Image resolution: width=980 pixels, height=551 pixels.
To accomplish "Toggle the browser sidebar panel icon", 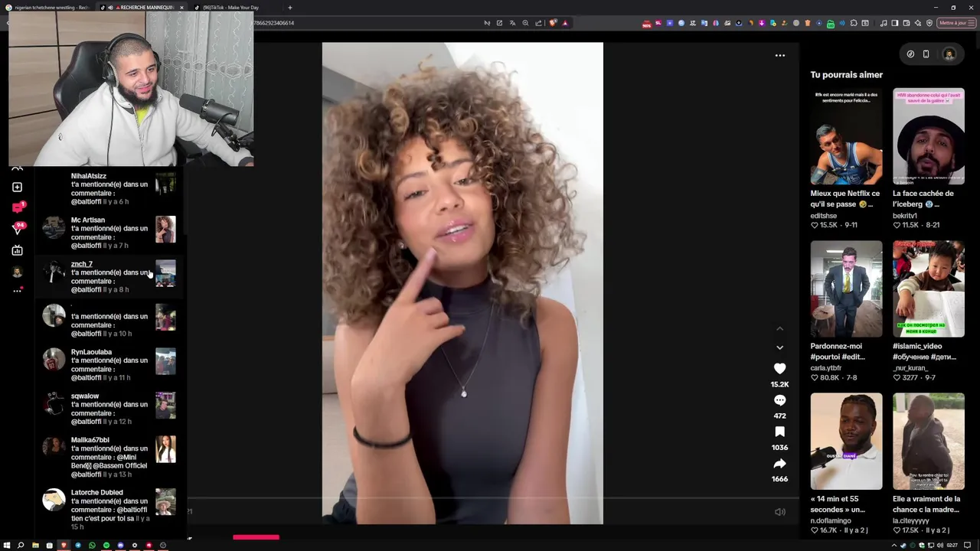I will [x=894, y=23].
